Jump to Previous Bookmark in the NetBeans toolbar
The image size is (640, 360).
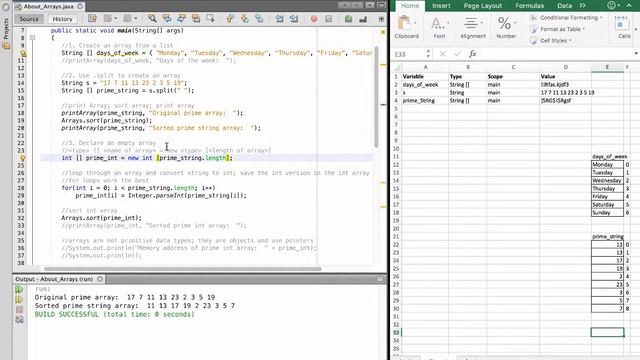(230, 19)
